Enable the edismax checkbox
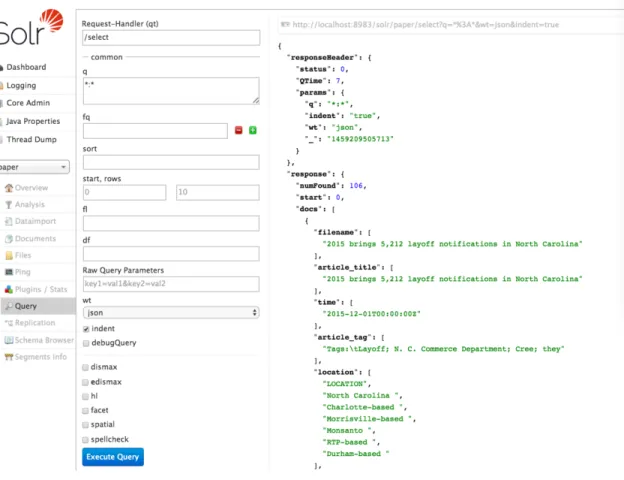The height and width of the screenshot is (480, 624). (85, 382)
